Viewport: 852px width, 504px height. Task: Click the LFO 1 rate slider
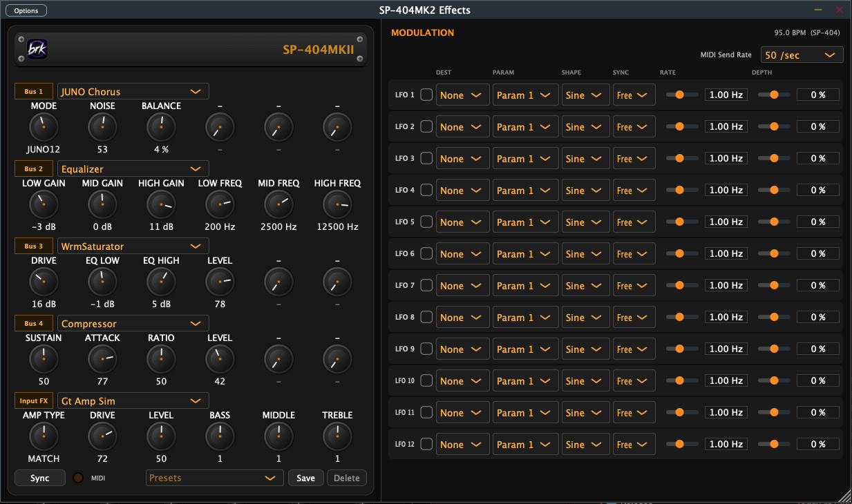pyautogui.click(x=681, y=95)
